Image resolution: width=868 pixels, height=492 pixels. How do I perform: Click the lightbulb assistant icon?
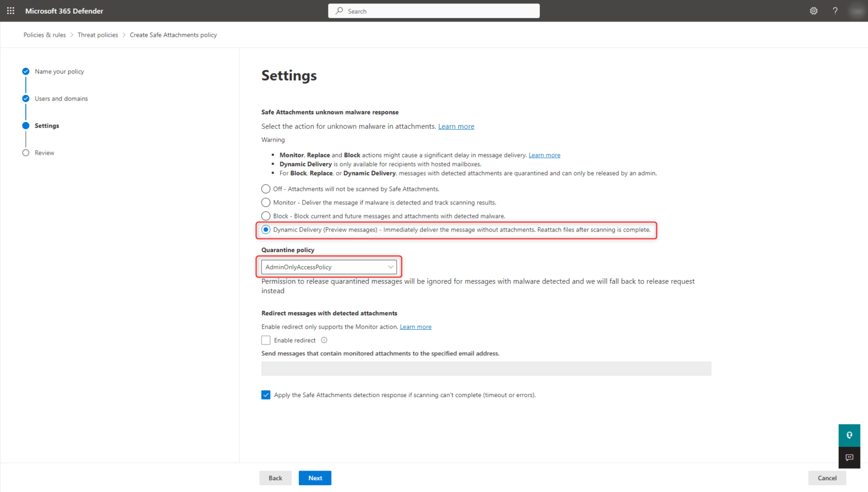[849, 435]
